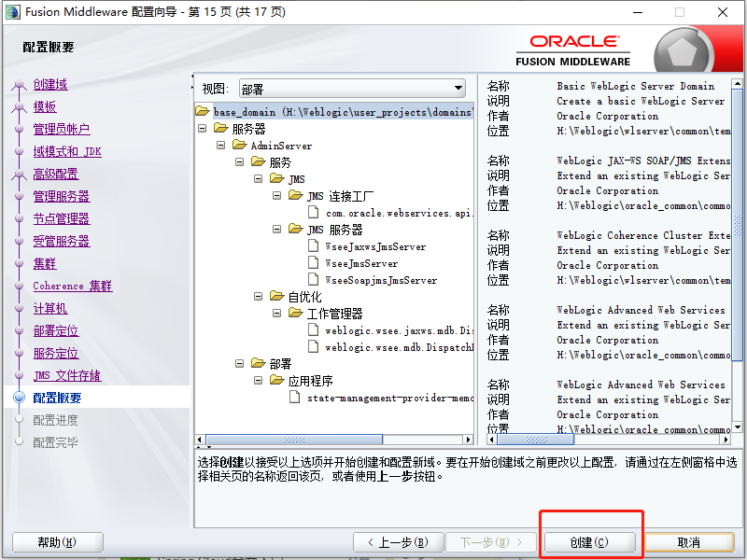747x560 pixels.
Task: Collapse the 应用程序 tree node
Action: (259, 380)
